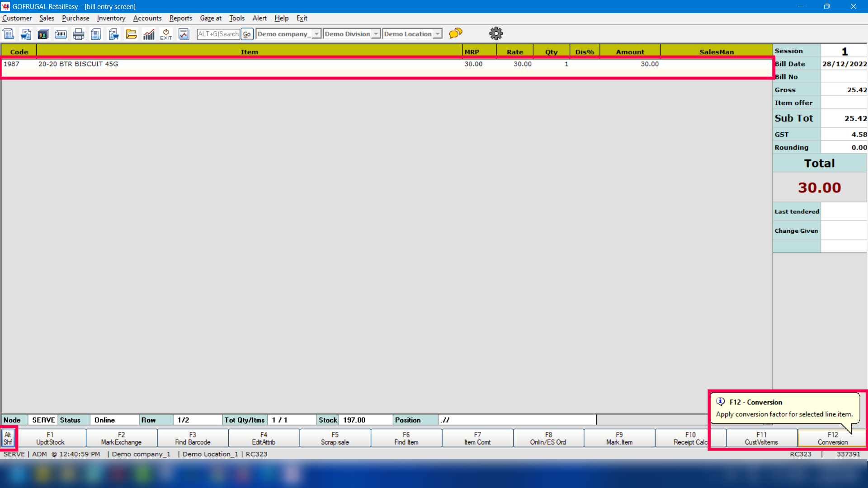Click the ALT+G search input field

click(218, 34)
